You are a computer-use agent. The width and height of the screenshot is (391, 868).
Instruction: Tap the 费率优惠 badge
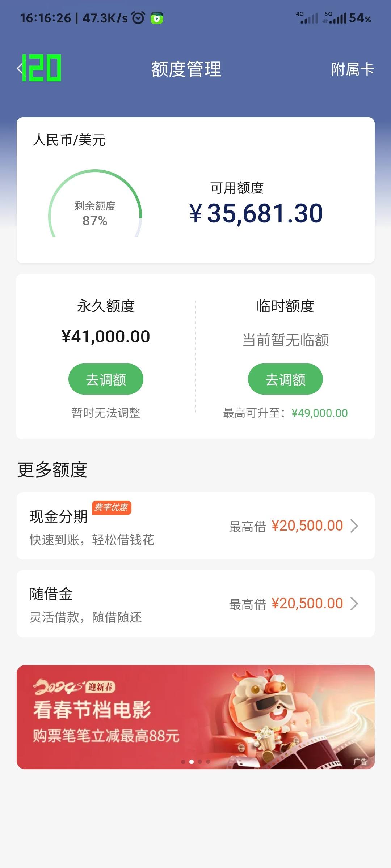tap(112, 507)
